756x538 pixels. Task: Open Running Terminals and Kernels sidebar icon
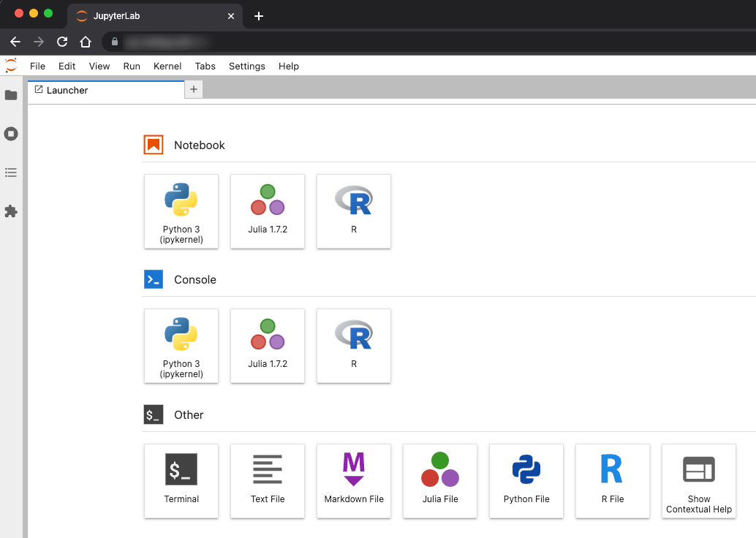[x=11, y=134]
